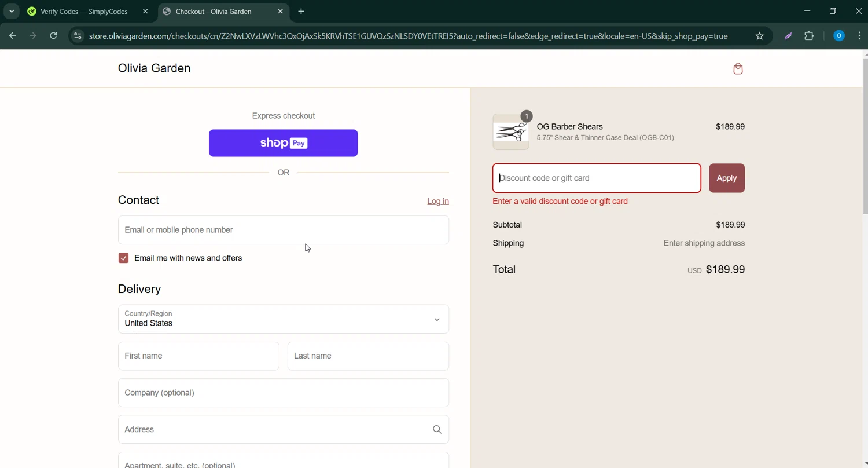Click the purple feather extension icon
This screenshot has width=868, height=468.
(x=788, y=36)
